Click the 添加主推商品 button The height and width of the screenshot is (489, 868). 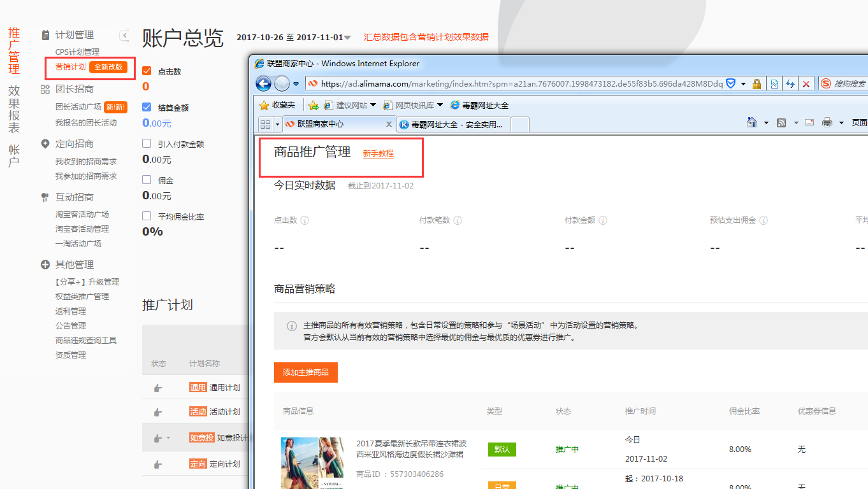point(305,372)
